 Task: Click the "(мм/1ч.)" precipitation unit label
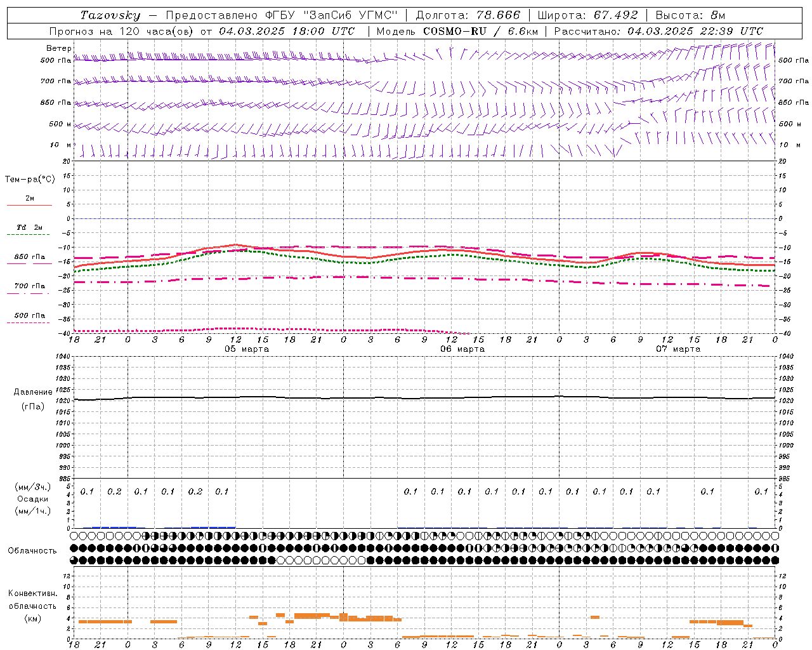33,512
